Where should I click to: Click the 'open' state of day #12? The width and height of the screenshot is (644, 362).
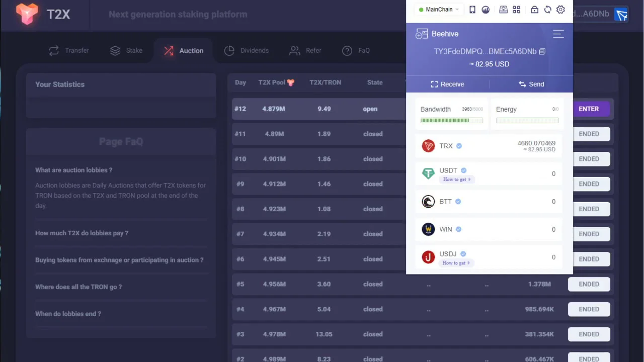click(x=370, y=109)
